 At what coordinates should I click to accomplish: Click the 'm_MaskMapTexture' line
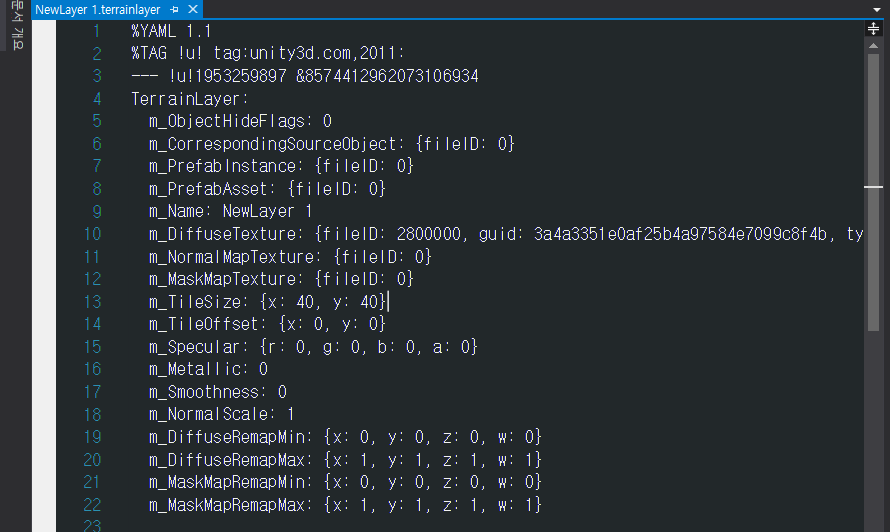coord(281,279)
